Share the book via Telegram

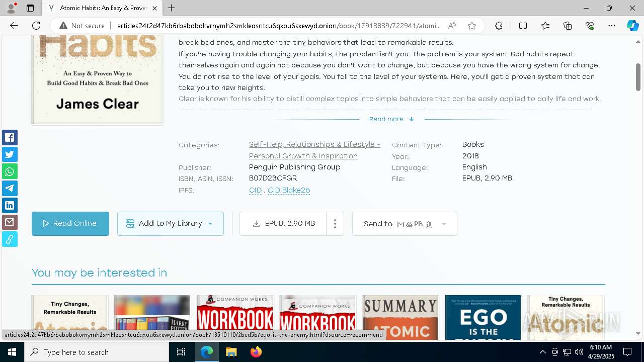tap(10, 188)
